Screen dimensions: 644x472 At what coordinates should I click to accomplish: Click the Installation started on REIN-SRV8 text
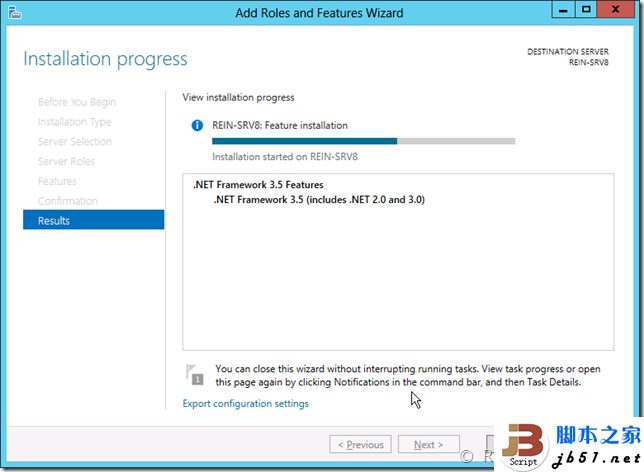pyautogui.click(x=285, y=157)
